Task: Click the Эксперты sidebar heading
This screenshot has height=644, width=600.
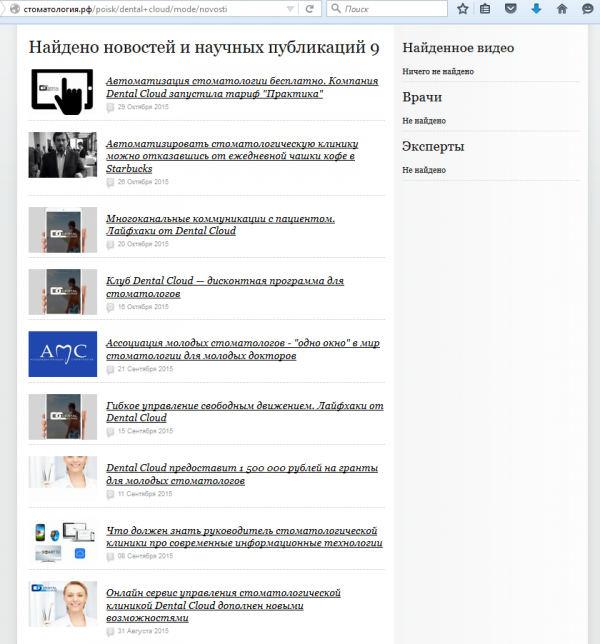Action: (433, 147)
